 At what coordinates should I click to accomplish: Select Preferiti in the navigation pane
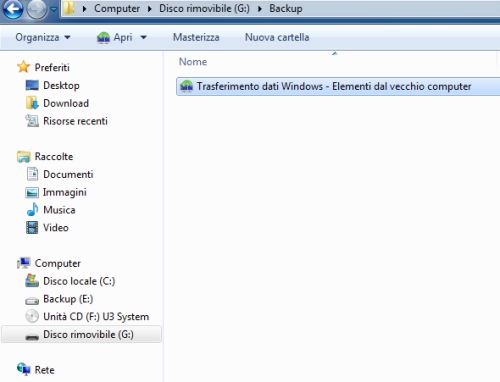pyautogui.click(x=52, y=67)
